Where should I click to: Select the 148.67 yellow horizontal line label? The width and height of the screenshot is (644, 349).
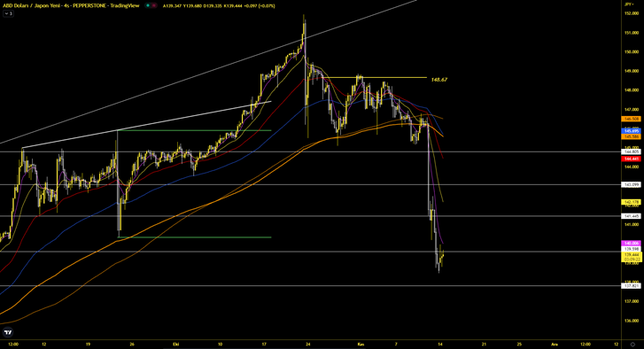[439, 79]
